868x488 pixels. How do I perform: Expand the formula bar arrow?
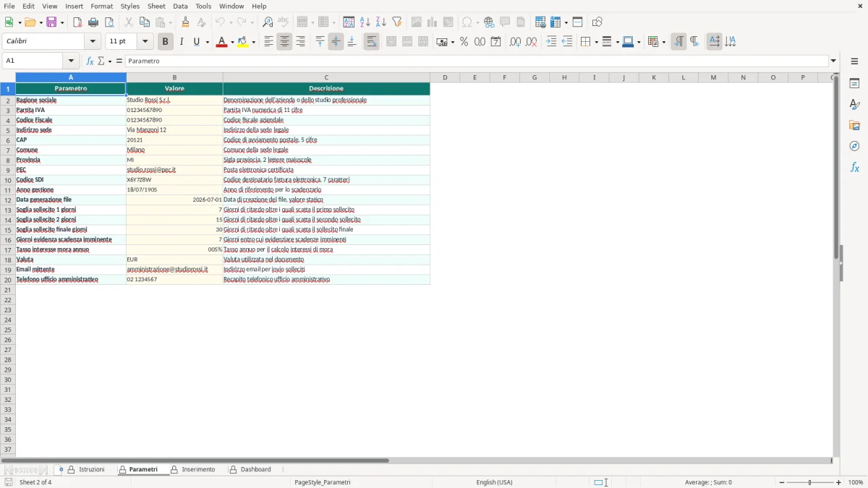833,61
